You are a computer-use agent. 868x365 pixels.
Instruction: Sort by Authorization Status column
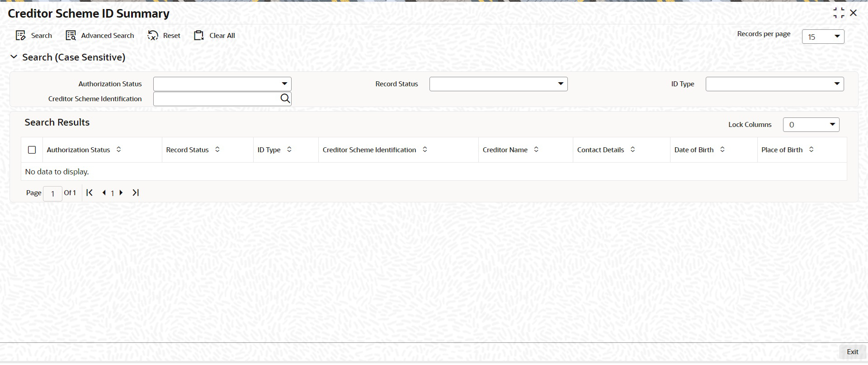[119, 150]
